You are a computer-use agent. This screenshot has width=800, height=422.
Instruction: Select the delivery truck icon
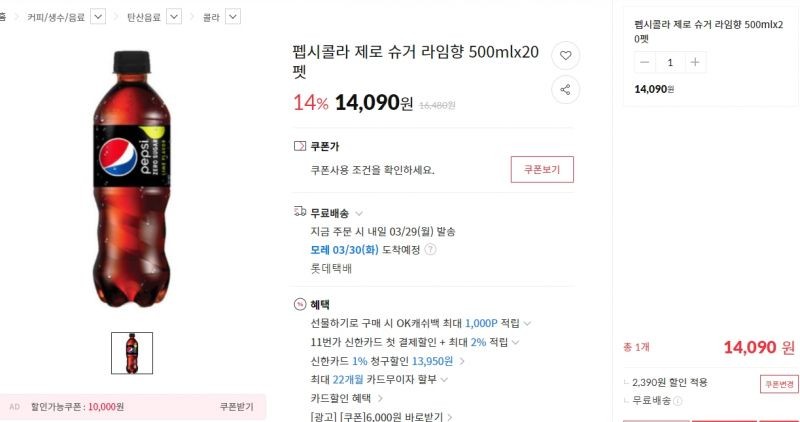[x=300, y=212]
